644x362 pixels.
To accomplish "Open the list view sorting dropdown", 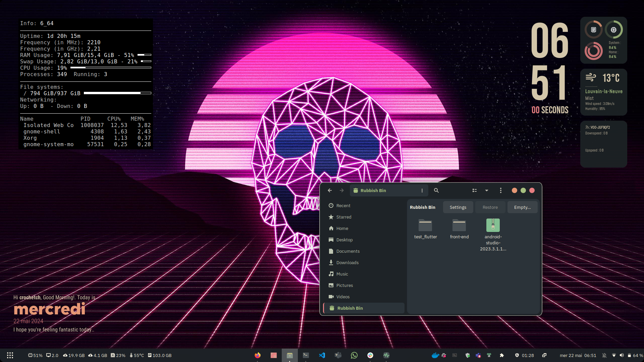I will click(x=486, y=190).
